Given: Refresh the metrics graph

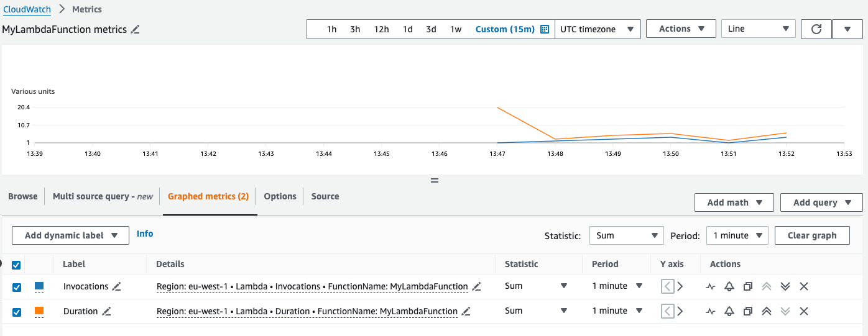Looking at the screenshot, I should tap(817, 29).
